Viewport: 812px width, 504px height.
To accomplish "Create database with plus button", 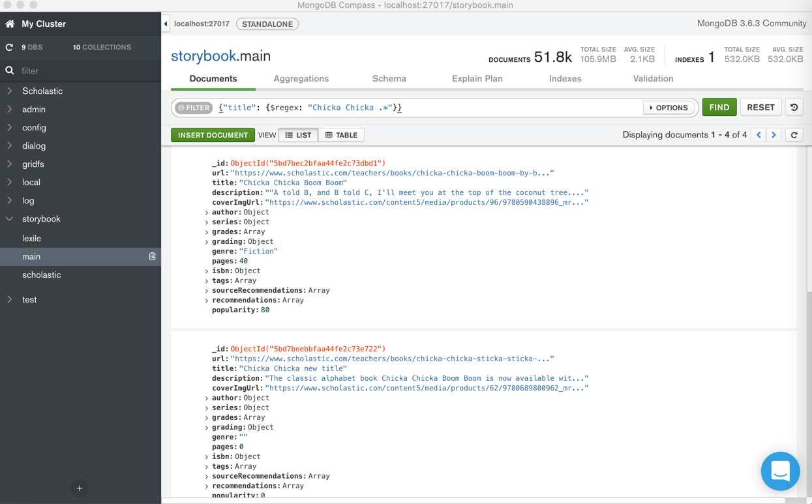I will [80, 488].
